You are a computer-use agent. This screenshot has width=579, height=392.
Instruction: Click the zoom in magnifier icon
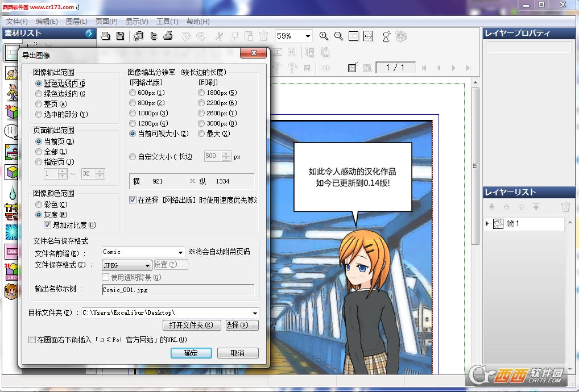tap(324, 36)
